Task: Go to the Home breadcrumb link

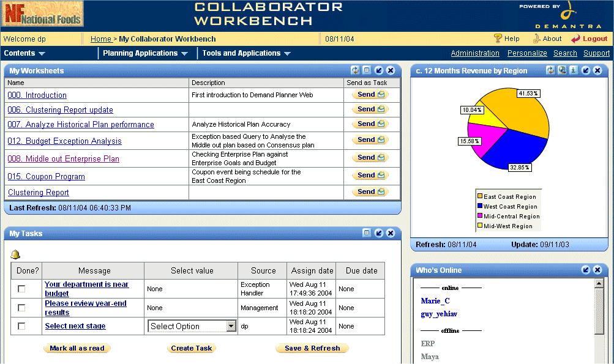Action: coord(101,39)
